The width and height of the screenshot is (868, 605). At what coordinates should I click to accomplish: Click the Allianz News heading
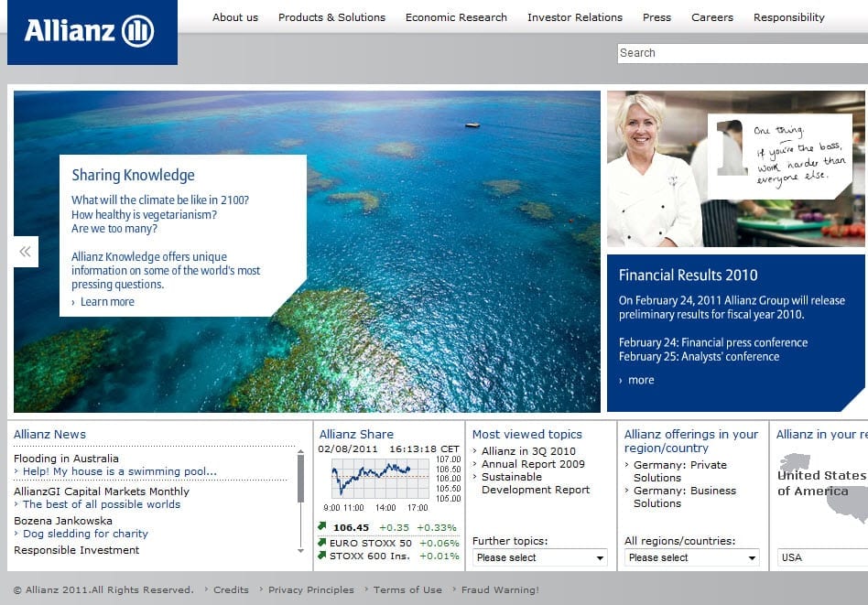[x=49, y=435]
